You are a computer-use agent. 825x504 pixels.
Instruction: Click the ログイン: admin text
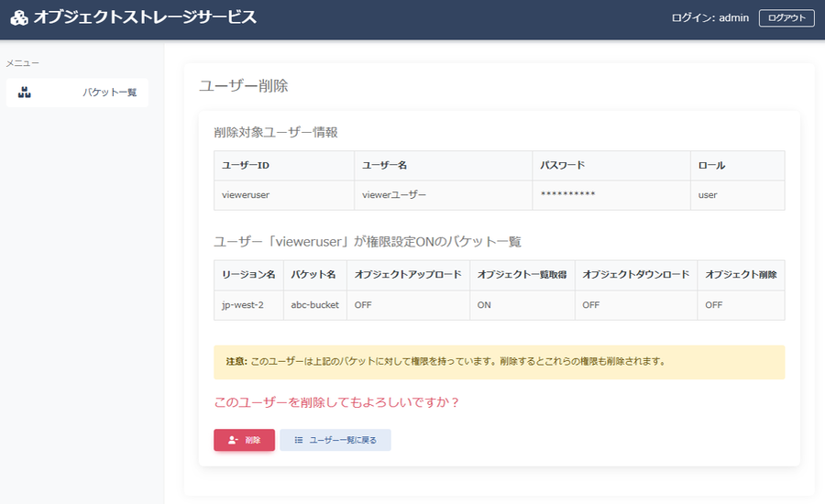709,18
